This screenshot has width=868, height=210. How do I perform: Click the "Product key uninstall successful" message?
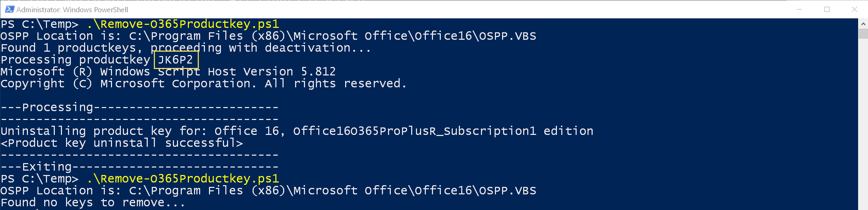122,143
